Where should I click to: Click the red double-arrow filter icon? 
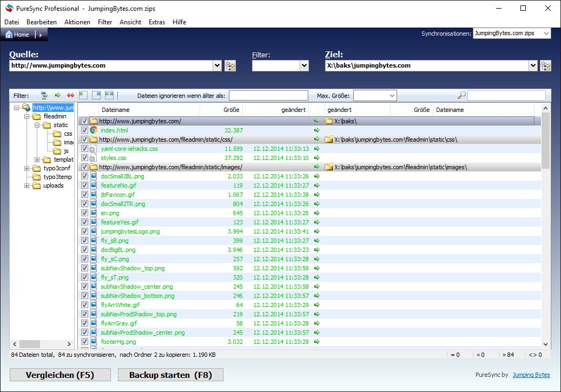(x=70, y=95)
